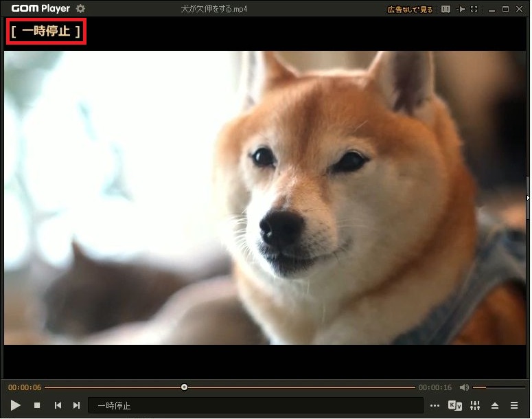
Task: Open the three-dots more options
Action: pyautogui.click(x=435, y=406)
